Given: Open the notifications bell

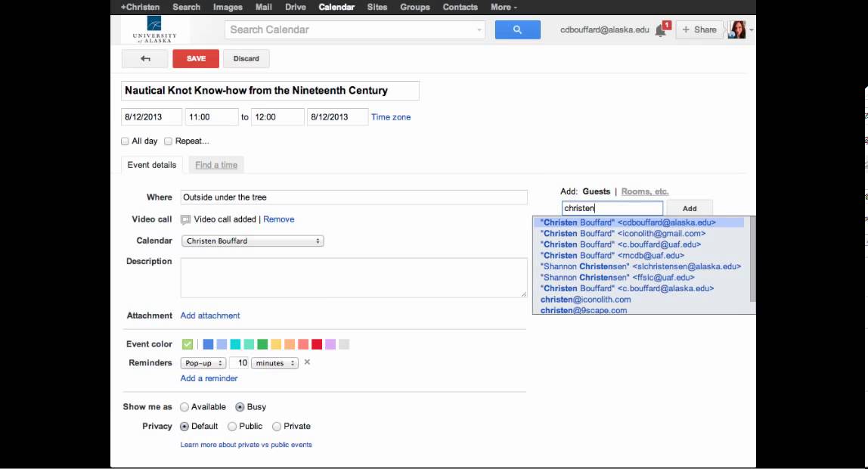Looking at the screenshot, I should (661, 30).
